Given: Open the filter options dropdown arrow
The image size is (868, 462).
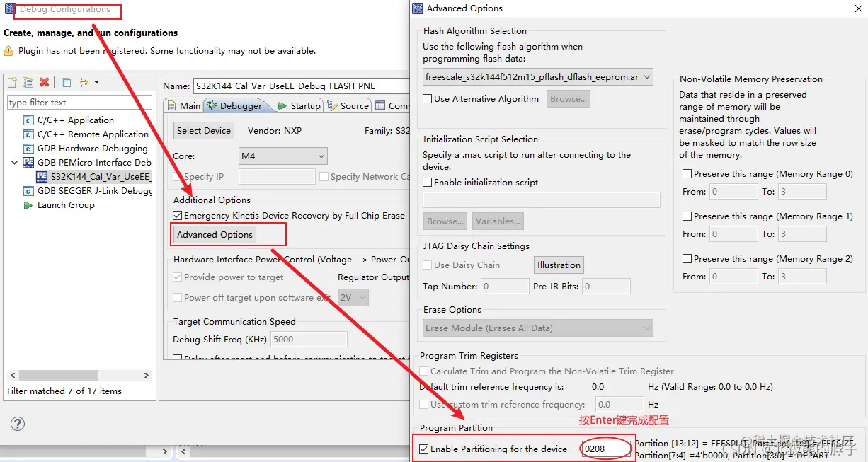Looking at the screenshot, I should (96, 83).
